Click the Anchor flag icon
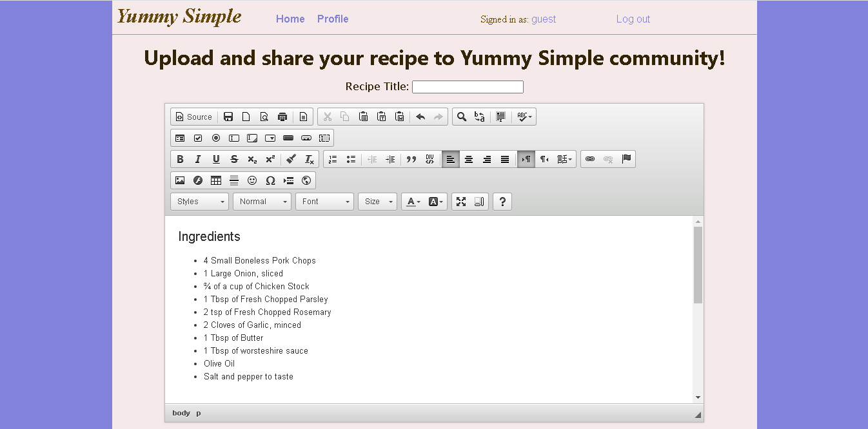868x429 pixels. (626, 159)
